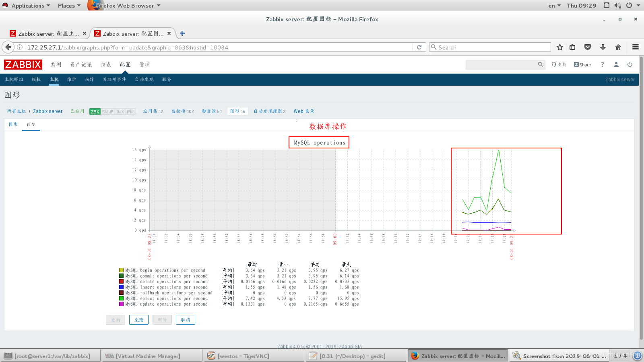Click the Web 场景 link
Viewport: 644px width, 362px height.
304,111
